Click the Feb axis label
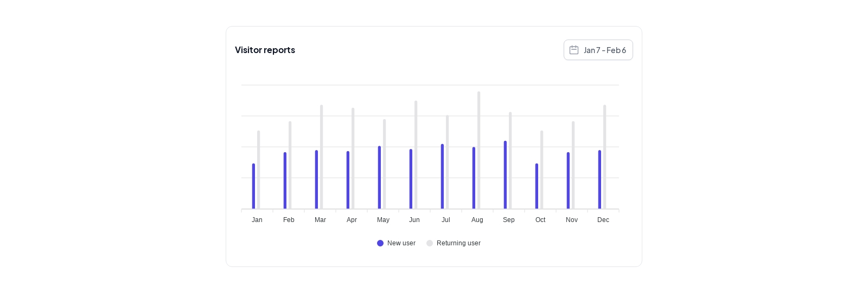The width and height of the screenshot is (868, 293). tap(289, 220)
